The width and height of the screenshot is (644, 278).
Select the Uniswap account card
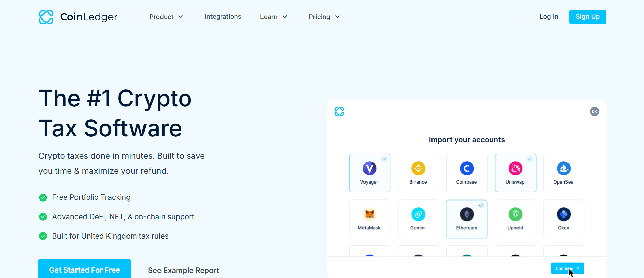(515, 173)
